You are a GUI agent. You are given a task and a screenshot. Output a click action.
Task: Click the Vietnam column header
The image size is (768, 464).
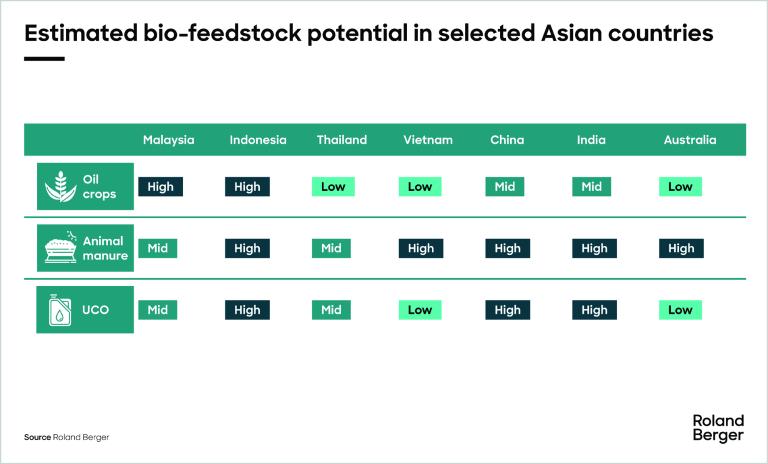point(428,140)
